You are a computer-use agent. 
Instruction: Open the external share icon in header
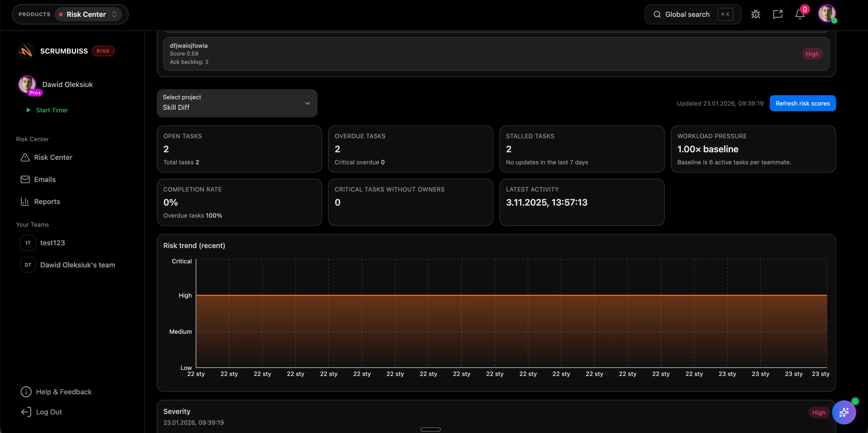[778, 14]
